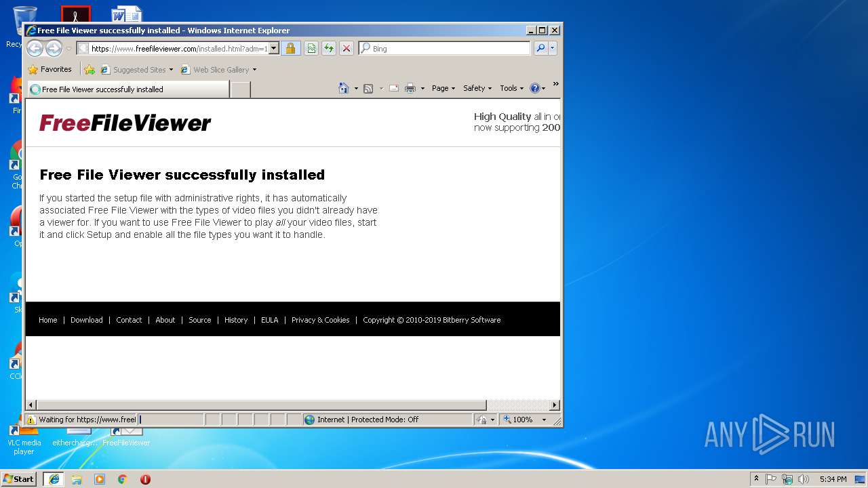This screenshot has height=488, width=868.
Task: Open the Page menu
Action: point(443,88)
